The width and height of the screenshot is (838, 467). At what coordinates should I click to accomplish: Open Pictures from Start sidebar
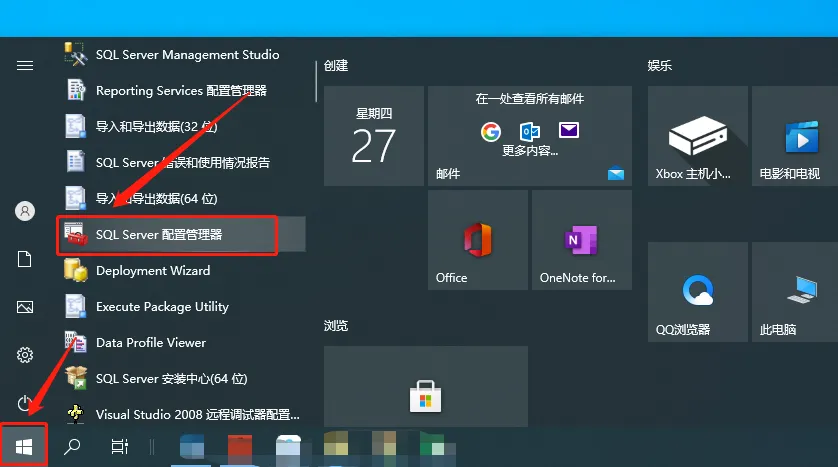(x=25, y=307)
